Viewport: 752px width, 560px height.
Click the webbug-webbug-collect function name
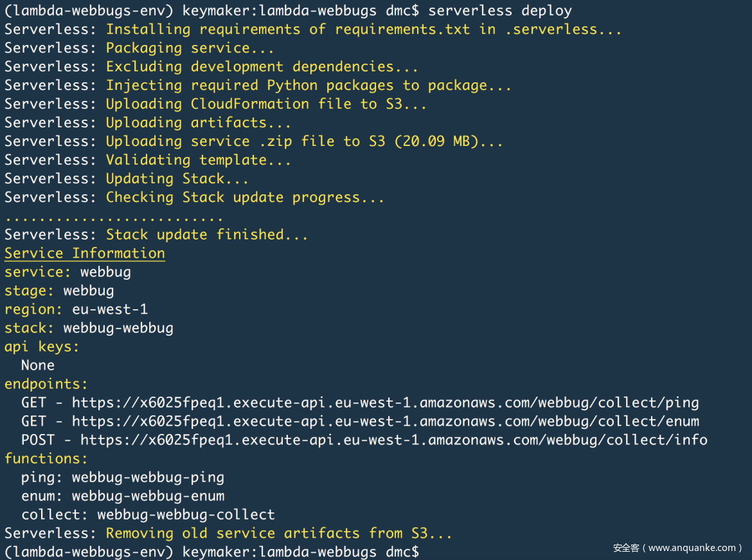[x=186, y=514]
